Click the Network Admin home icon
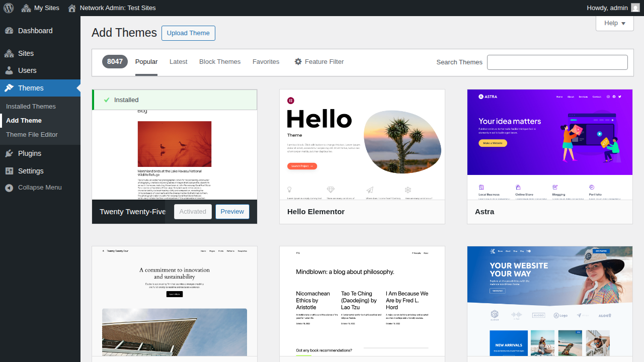Viewport: 644px width, 362px height. tap(72, 8)
